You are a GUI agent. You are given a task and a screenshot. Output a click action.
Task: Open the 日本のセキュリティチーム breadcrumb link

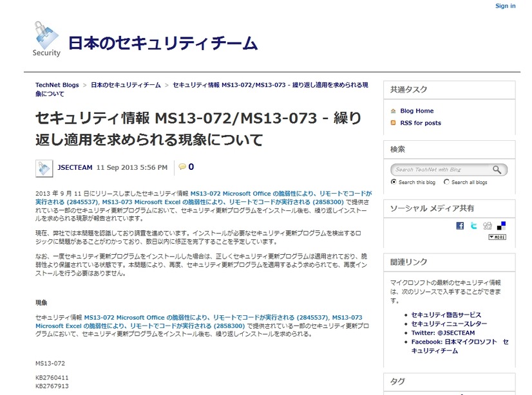pyautogui.click(x=126, y=85)
